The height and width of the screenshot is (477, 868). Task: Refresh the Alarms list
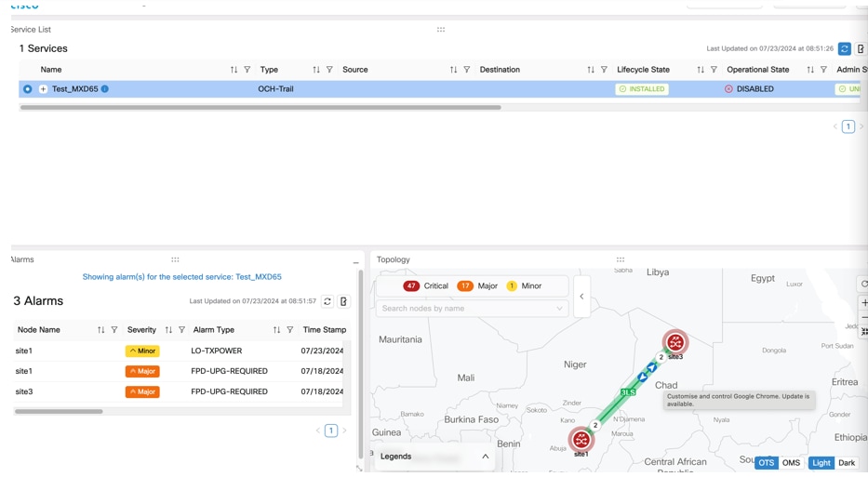[327, 301]
